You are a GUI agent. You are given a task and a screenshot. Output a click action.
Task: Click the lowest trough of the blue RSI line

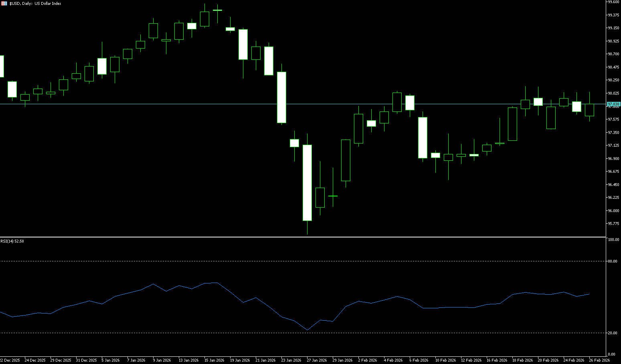pyautogui.click(x=307, y=330)
